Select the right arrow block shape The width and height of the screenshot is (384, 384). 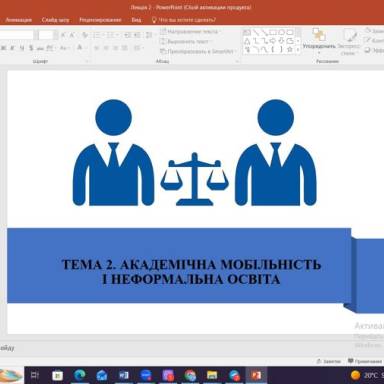click(x=273, y=41)
